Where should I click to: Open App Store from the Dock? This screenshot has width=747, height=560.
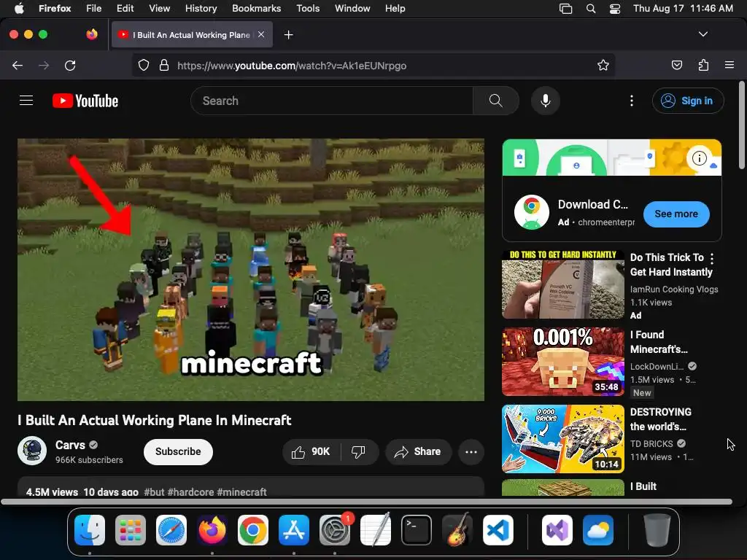click(x=294, y=530)
